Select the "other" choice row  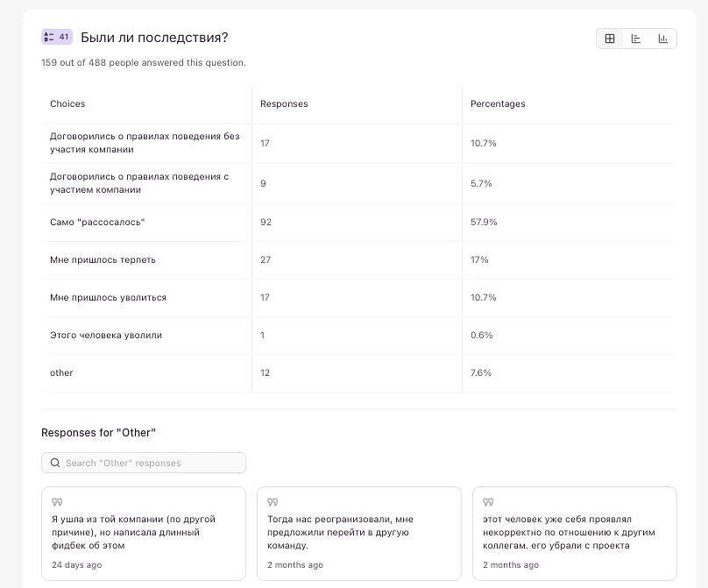[x=61, y=372]
